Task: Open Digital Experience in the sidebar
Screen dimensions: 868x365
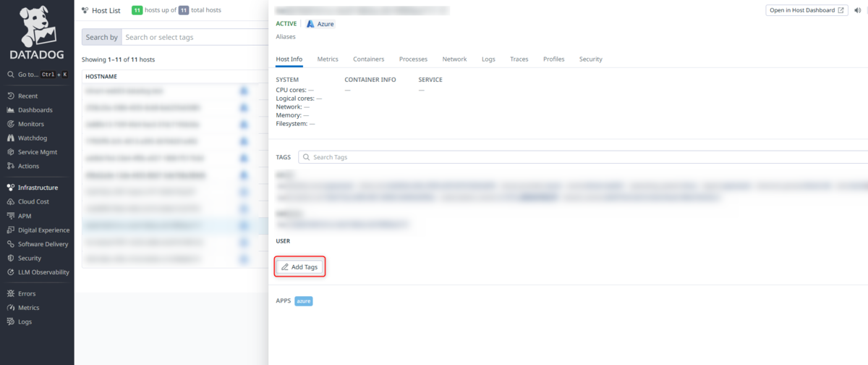Action: 43,230
